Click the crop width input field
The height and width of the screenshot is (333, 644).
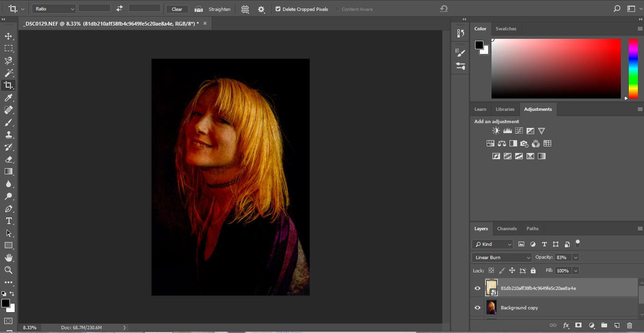(94, 9)
